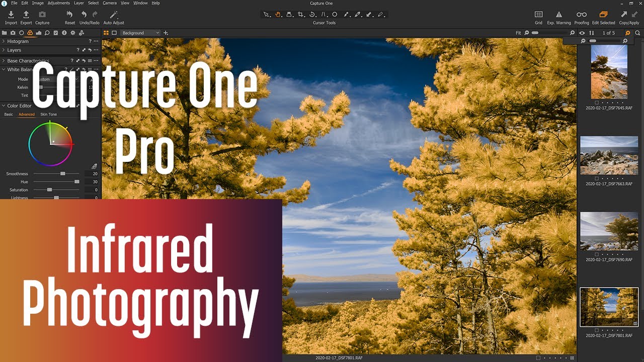Select the Crop cursor tool
This screenshot has height=362, width=644.
coord(301,15)
